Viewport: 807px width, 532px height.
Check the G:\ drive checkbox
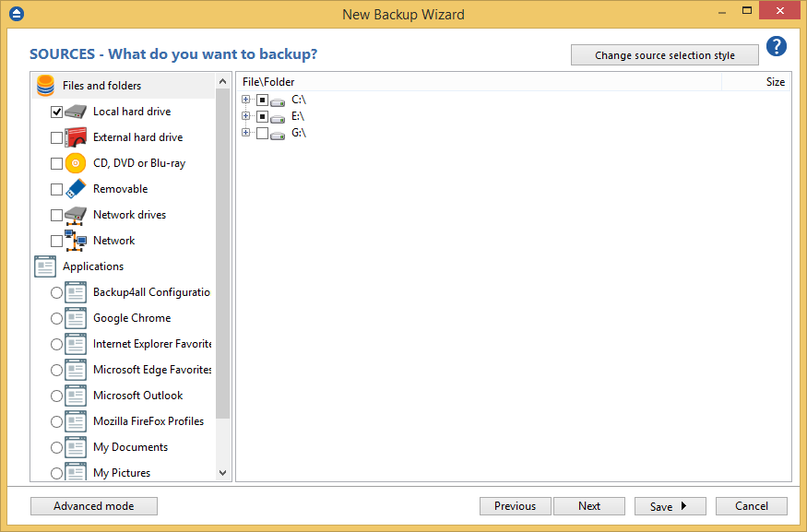pos(261,133)
